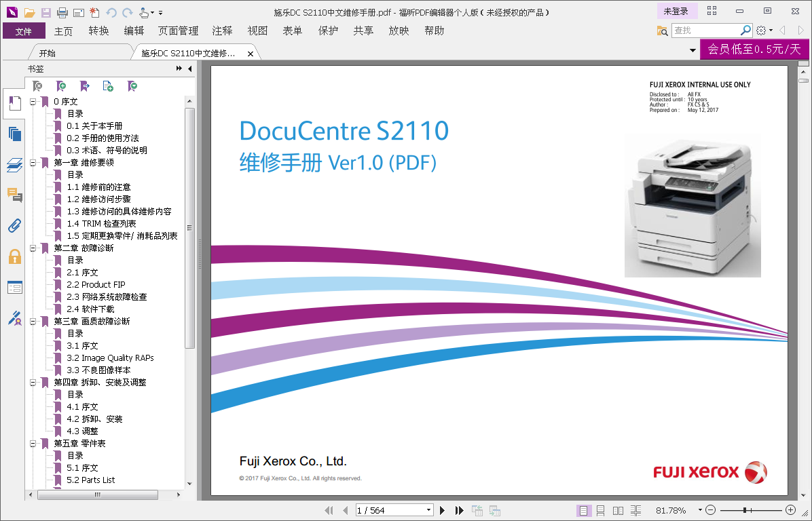Click the 会员低至0.5元/天 banner
The width and height of the screenshot is (812, 521).
pos(754,49)
